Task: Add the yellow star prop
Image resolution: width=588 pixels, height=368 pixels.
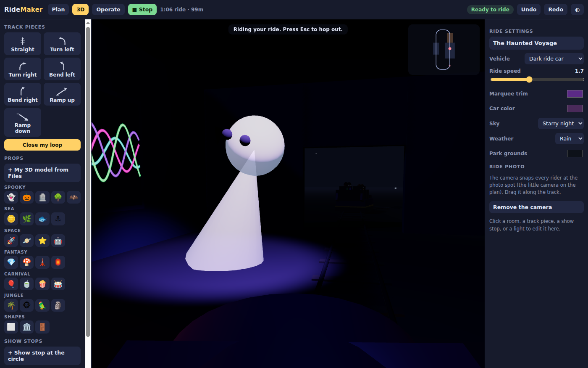Action: click(42, 241)
